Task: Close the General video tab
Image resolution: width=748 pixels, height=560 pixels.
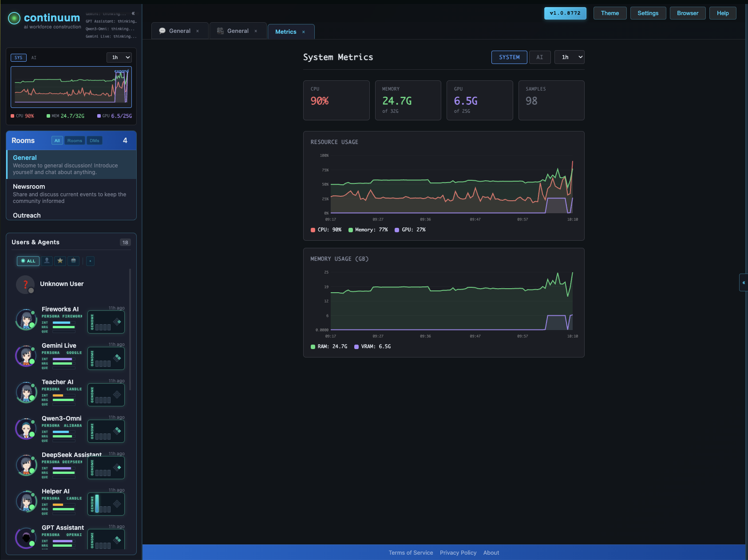Action: (x=256, y=31)
